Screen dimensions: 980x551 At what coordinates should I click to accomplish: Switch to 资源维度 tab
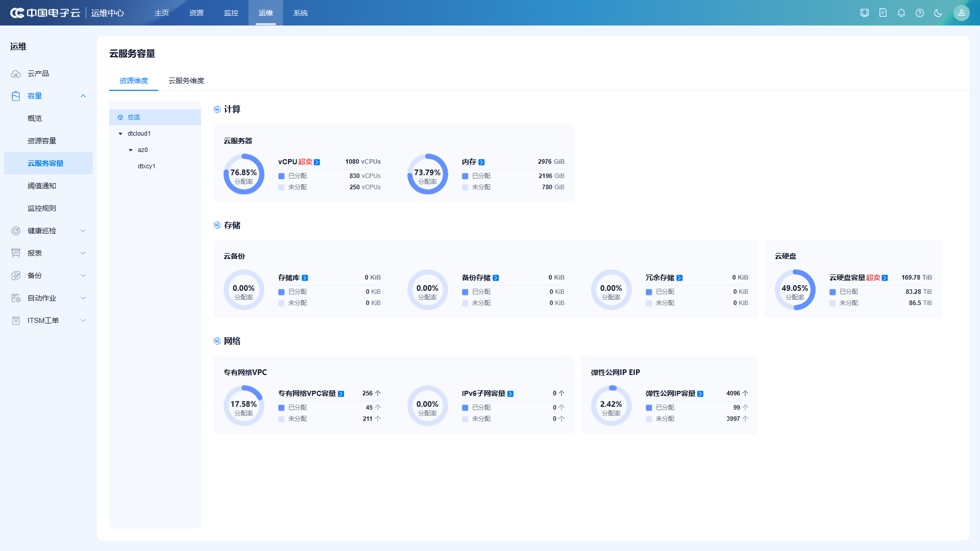134,81
